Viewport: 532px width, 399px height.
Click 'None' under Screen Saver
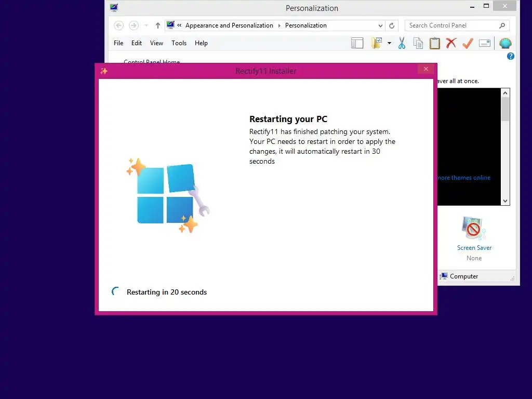[x=474, y=258]
